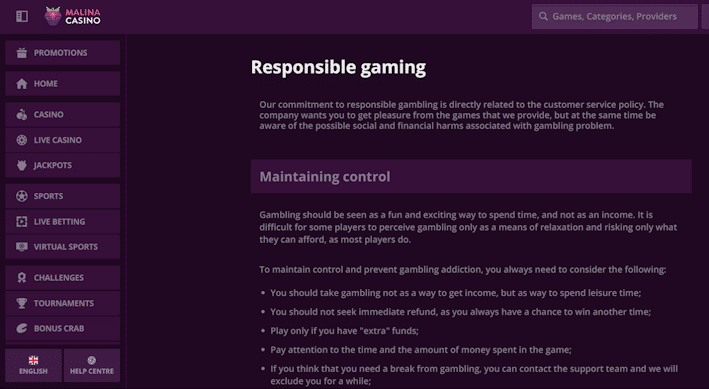Click the Live Casino menu label
Screen dimensions: 709x389
point(58,140)
